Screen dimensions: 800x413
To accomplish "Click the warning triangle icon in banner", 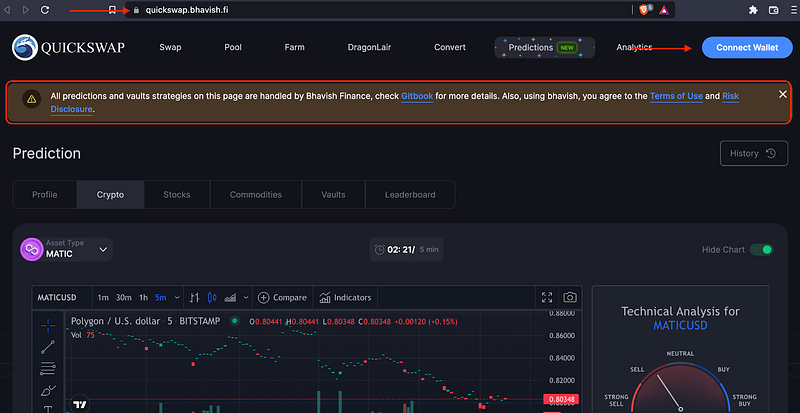I will (x=32, y=99).
